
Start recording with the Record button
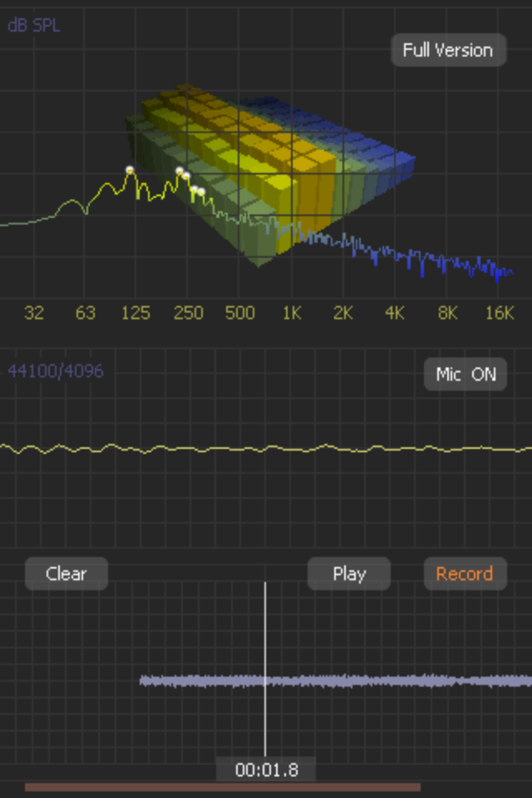tap(465, 574)
